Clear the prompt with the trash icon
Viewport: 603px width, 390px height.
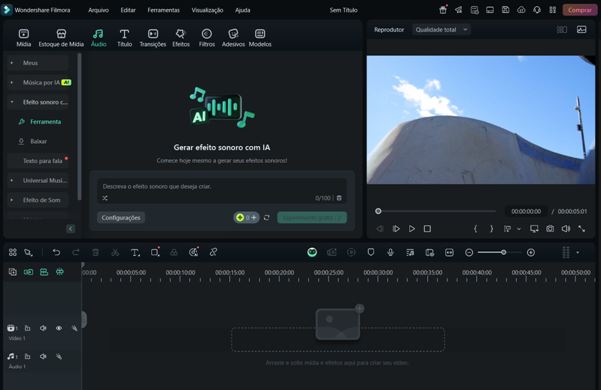pyautogui.click(x=339, y=198)
